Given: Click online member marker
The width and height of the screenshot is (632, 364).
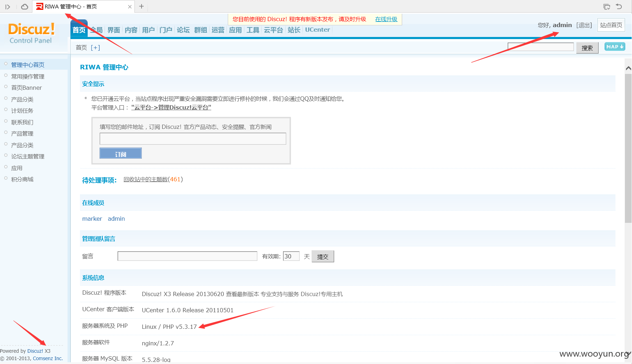Looking at the screenshot, I should pos(92,219).
